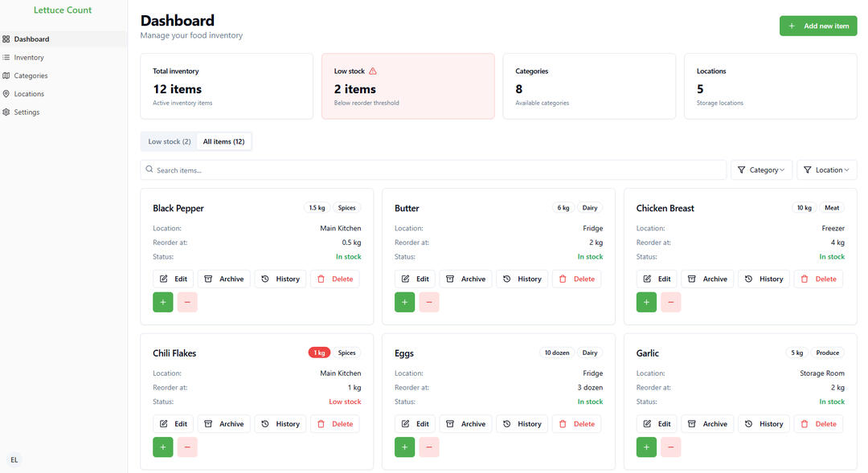Increase Chicken Breast quantity with plus button
The width and height of the screenshot is (868, 473).
[x=646, y=302]
